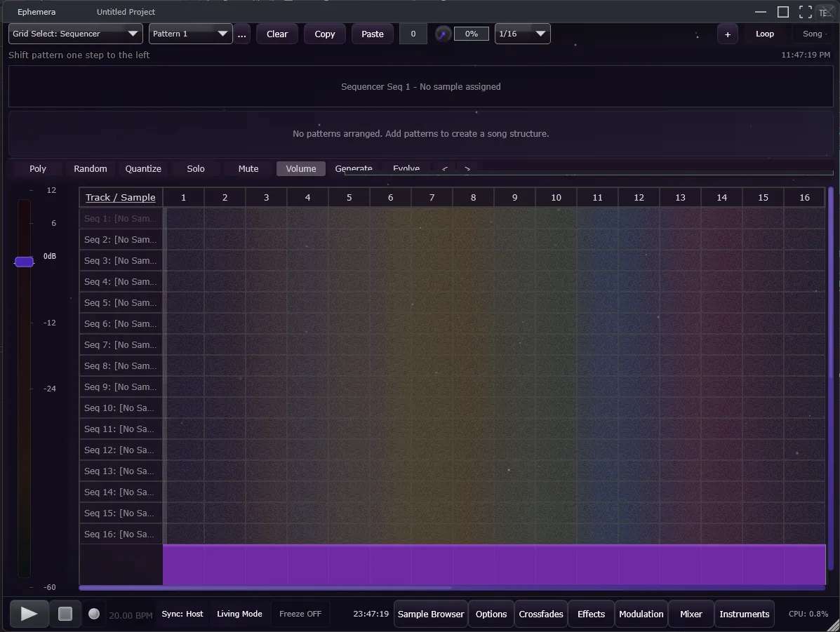Click the Clear button
Screen dimensions: 840x632
pyautogui.click(x=277, y=34)
